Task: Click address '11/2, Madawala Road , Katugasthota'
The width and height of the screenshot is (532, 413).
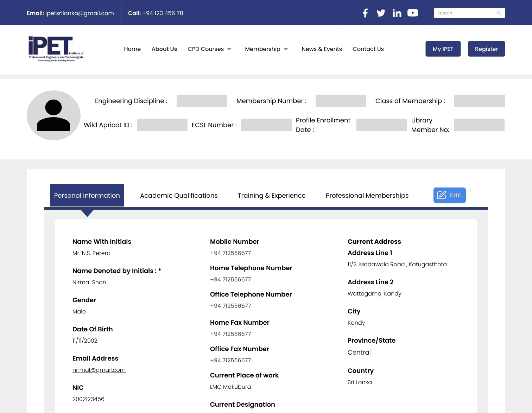Action: (397, 264)
